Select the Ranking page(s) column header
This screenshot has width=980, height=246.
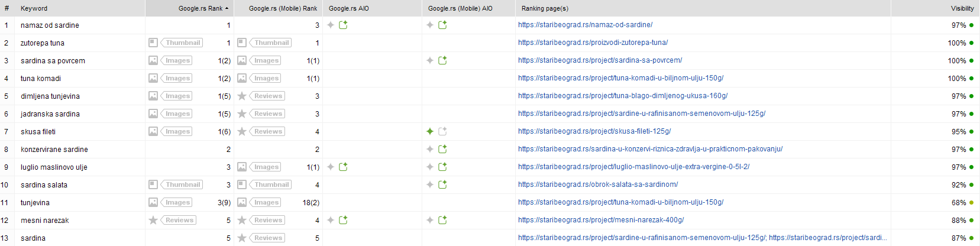click(545, 8)
